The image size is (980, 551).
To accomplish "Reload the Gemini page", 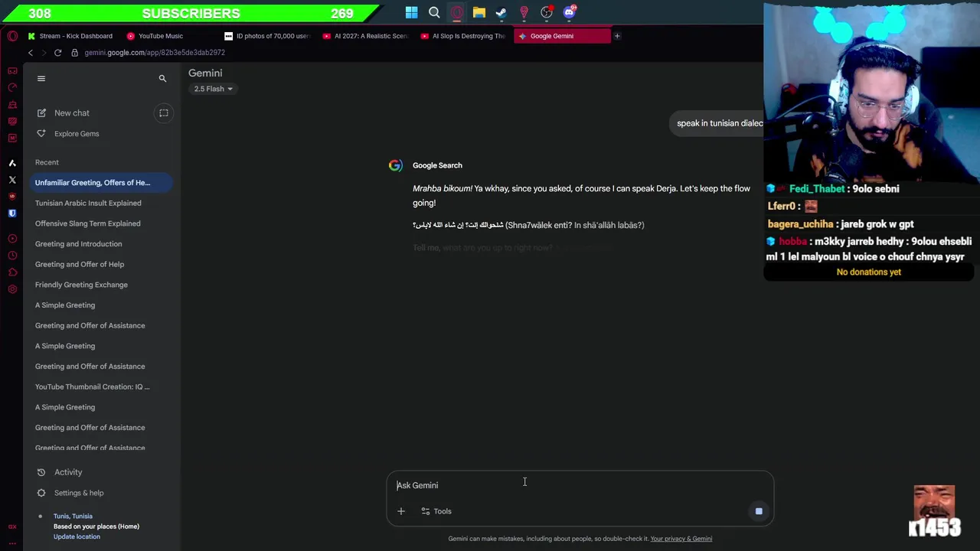I will 57,53.
